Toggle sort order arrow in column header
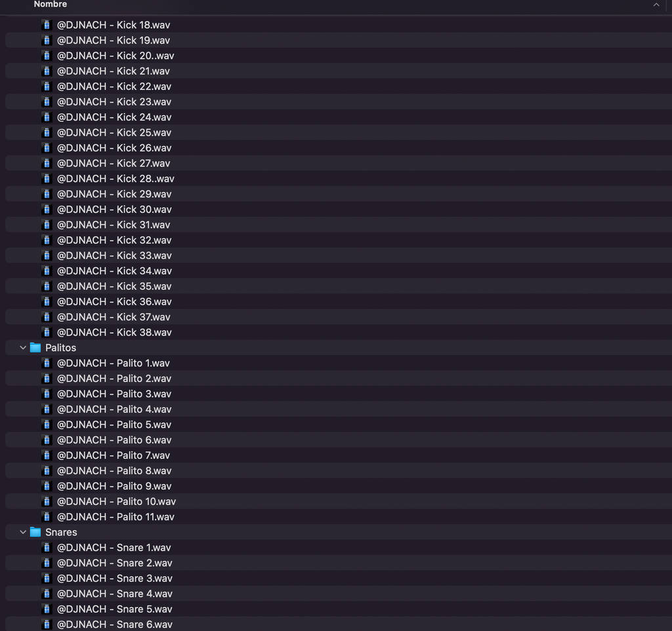Viewport: 672px width, 631px height. [x=656, y=5]
